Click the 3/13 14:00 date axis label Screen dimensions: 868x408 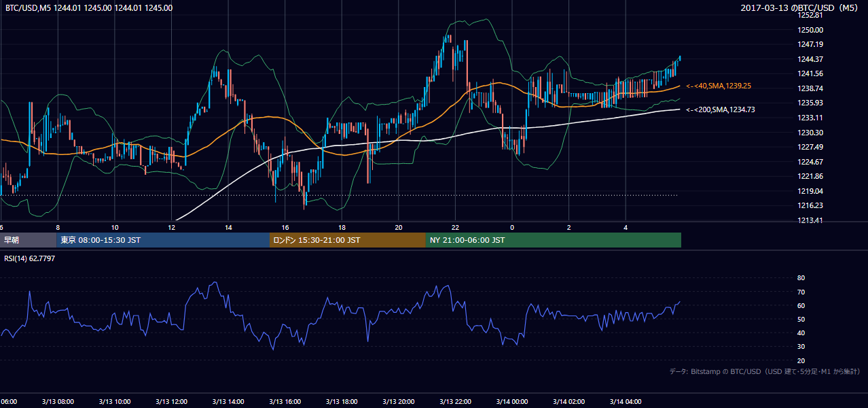click(228, 401)
